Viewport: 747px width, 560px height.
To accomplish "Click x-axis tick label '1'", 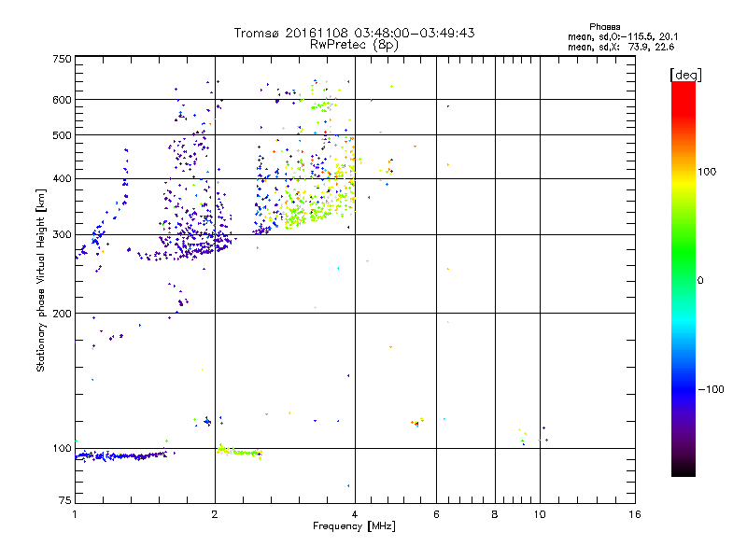I will pos(75,514).
